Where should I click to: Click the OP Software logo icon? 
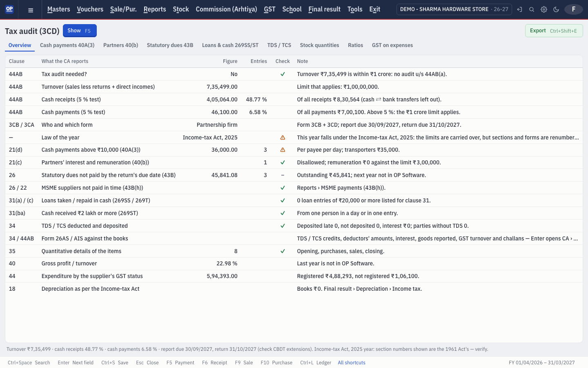[9, 9]
